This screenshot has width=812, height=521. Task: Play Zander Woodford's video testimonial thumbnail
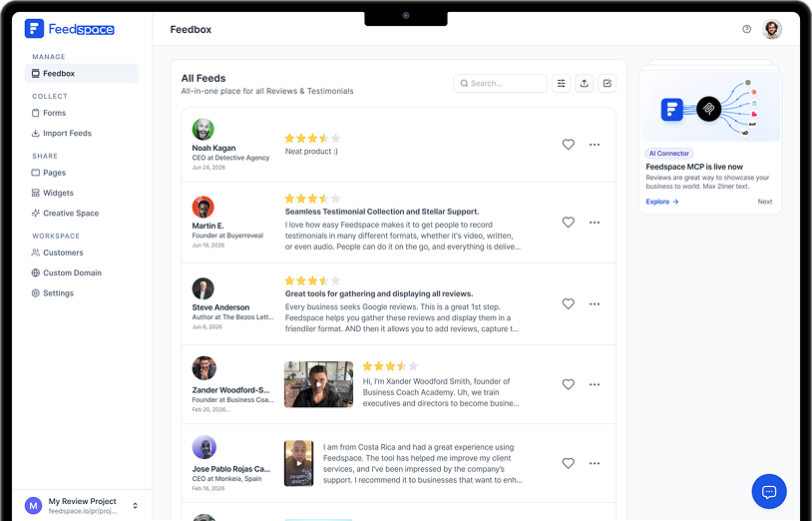[318, 384]
